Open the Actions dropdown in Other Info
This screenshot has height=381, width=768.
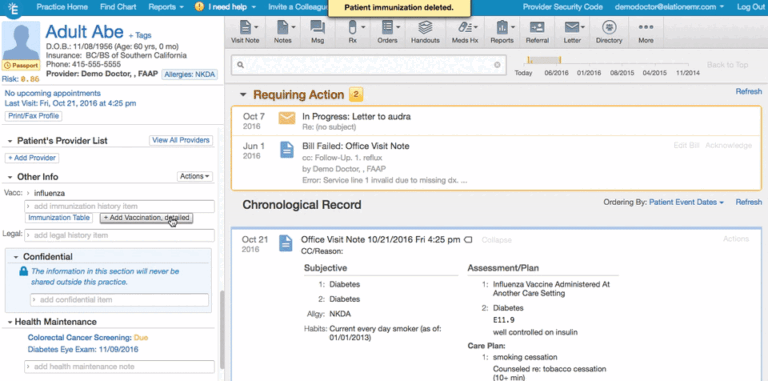pos(194,176)
